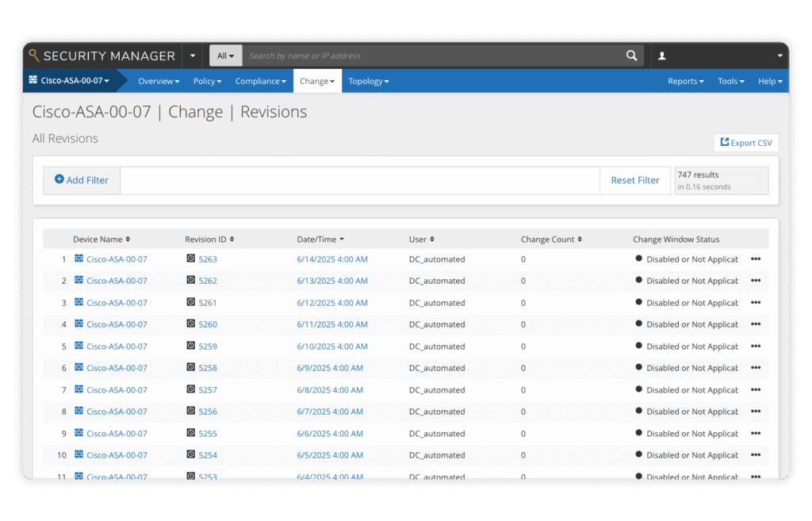The height and width of the screenshot is (521, 812).
Task: Open the Help menu
Action: (x=770, y=82)
